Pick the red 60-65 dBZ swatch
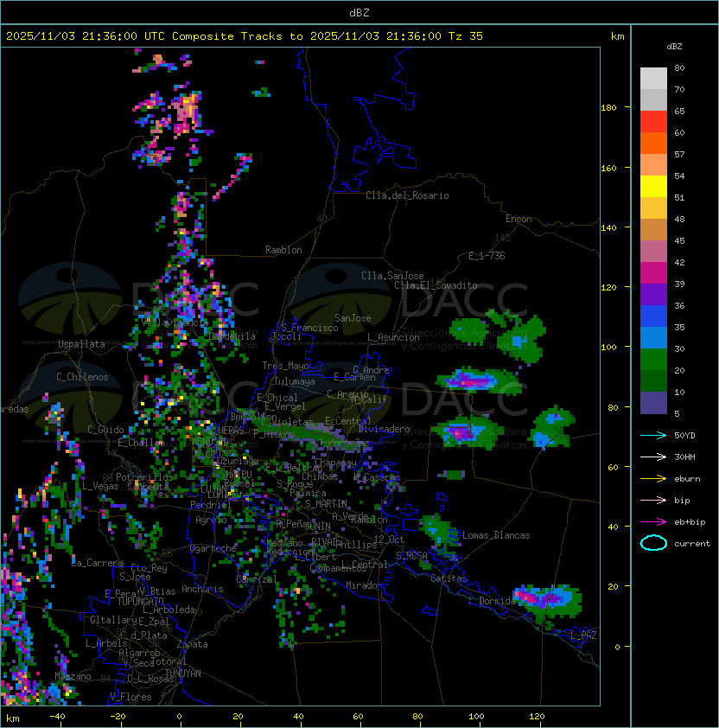The image size is (719, 728). coord(653,122)
